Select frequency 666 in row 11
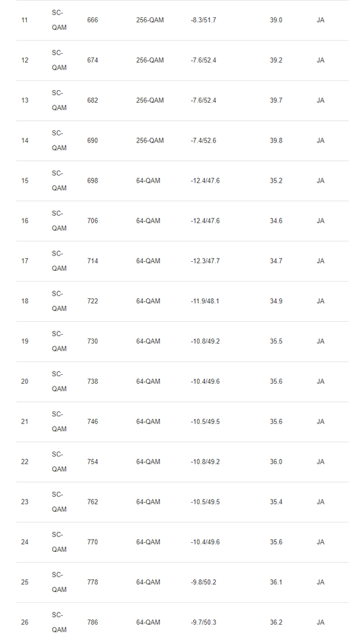364x638 pixels. [93, 20]
